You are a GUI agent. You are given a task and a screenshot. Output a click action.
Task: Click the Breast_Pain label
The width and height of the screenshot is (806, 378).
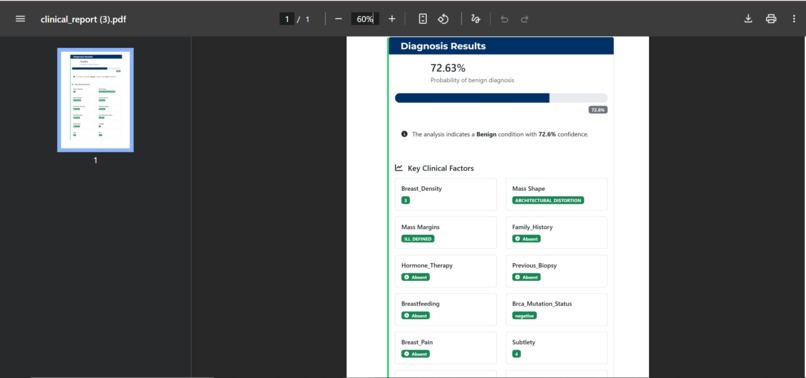pos(417,342)
